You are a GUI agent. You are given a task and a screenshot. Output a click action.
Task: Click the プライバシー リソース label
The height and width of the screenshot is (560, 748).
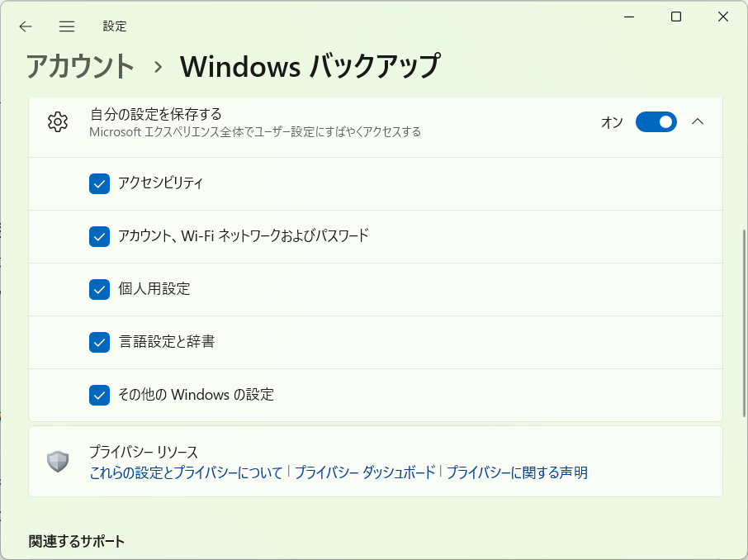tap(144, 452)
